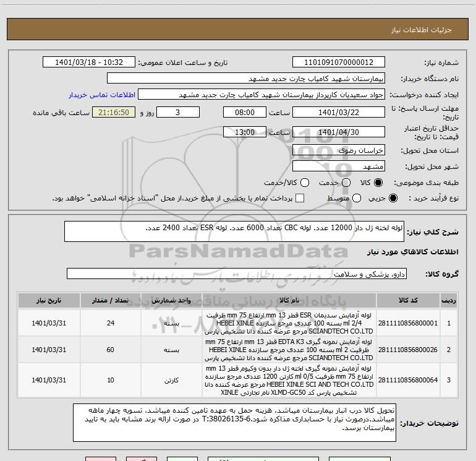Click the ESR sedimentation tube product name
The image size is (476, 461).
[289, 323]
